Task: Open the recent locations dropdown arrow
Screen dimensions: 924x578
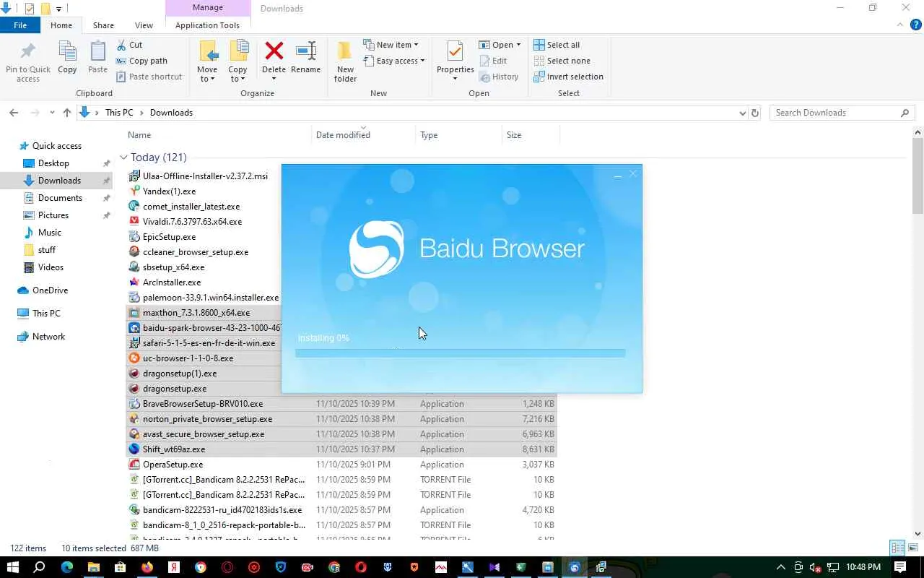Action: tap(52, 113)
